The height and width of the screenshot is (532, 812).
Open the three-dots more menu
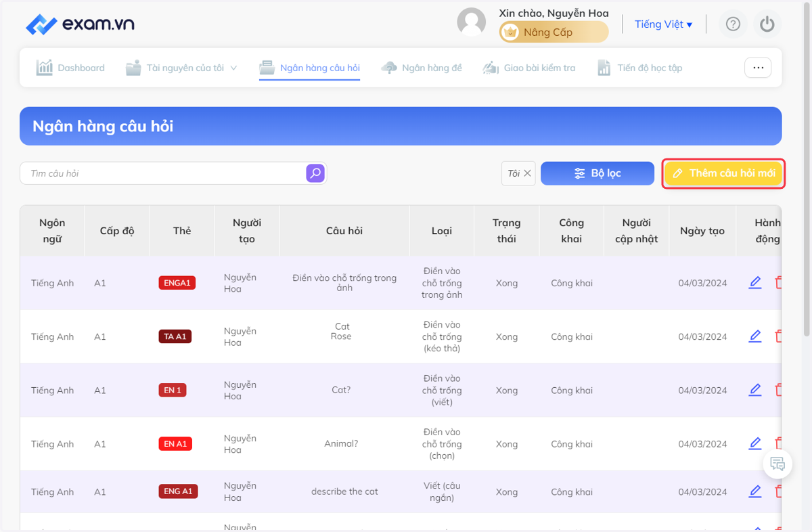[758, 68]
